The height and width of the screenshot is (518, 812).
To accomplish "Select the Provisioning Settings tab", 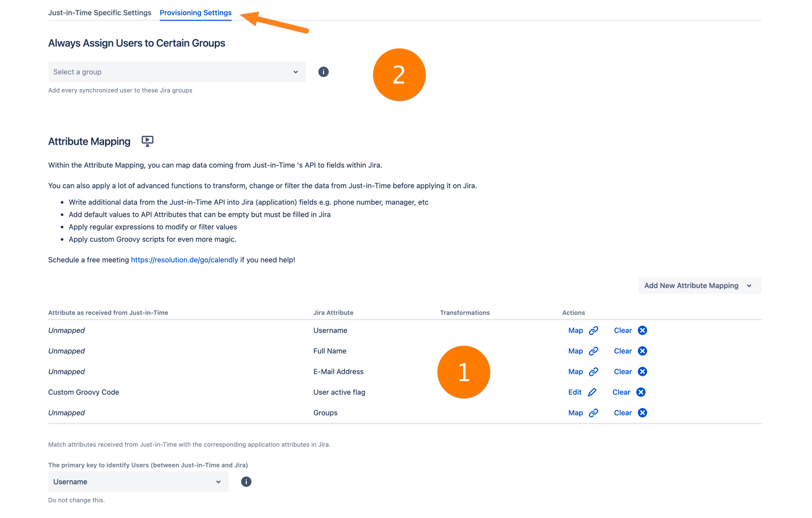I will point(196,13).
